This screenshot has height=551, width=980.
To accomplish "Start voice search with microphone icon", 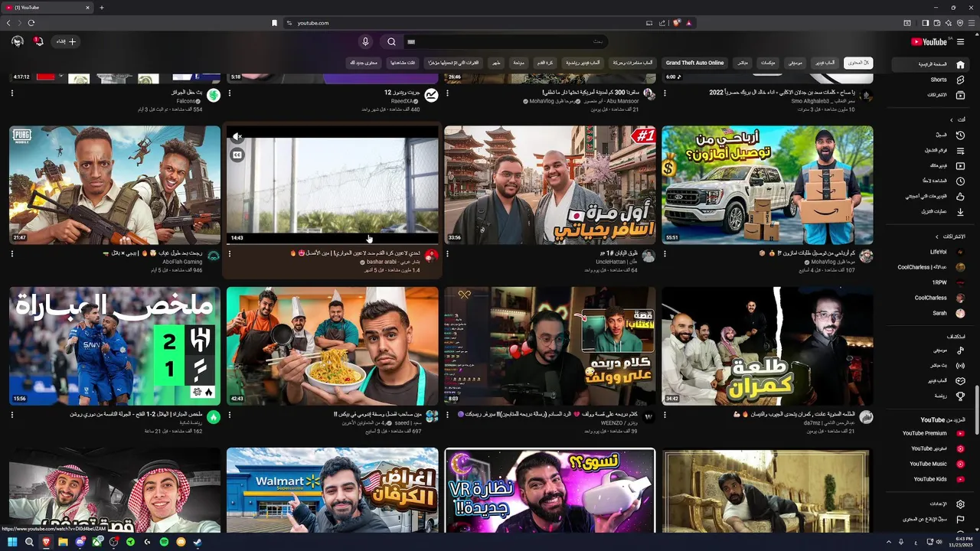I will coord(365,41).
